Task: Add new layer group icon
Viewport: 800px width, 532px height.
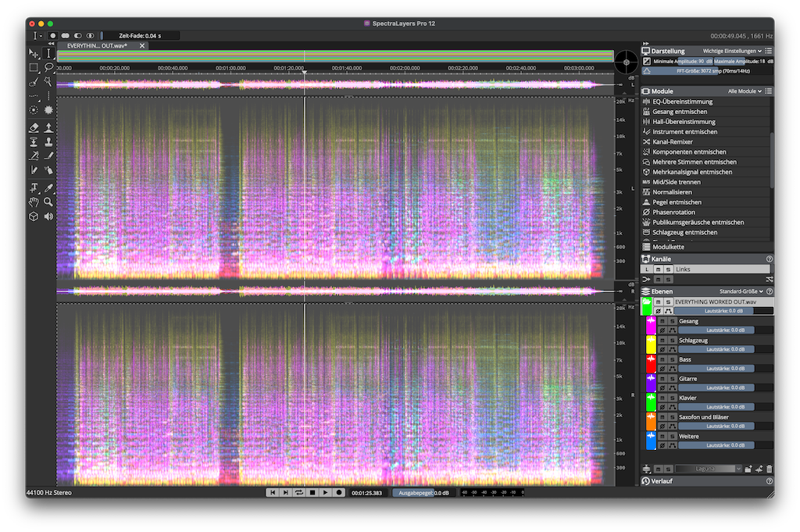Action: (x=748, y=469)
